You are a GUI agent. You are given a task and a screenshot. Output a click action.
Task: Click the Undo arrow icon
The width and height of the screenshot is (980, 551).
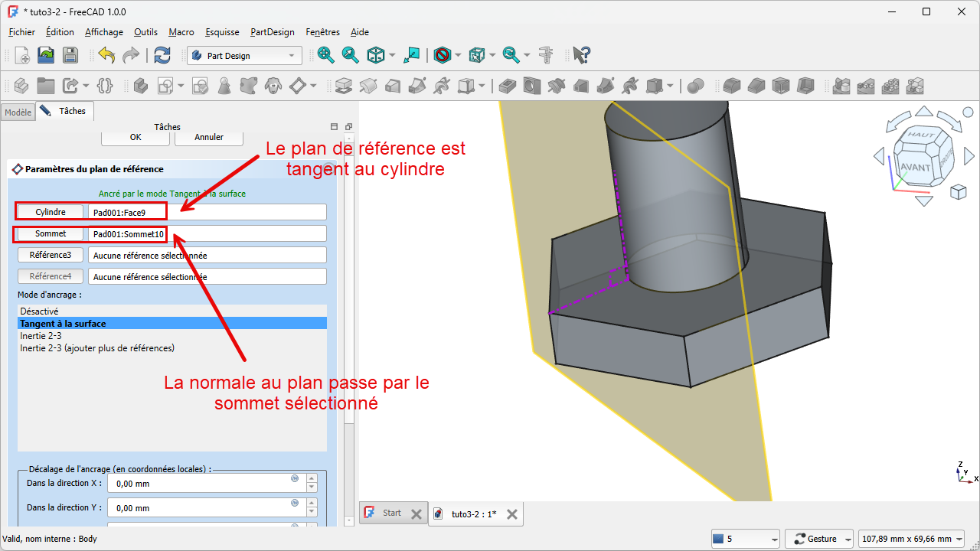tap(106, 55)
